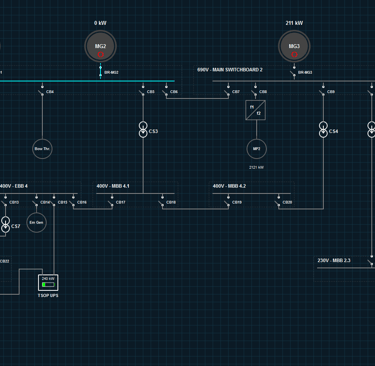Toggle bus-tie breaker CB7
The width and height of the screenshot is (375, 366).
[228, 91]
